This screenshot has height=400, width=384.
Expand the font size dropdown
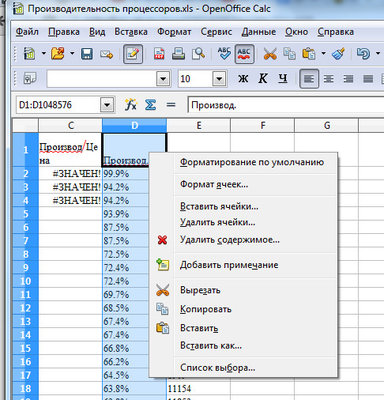(x=219, y=79)
